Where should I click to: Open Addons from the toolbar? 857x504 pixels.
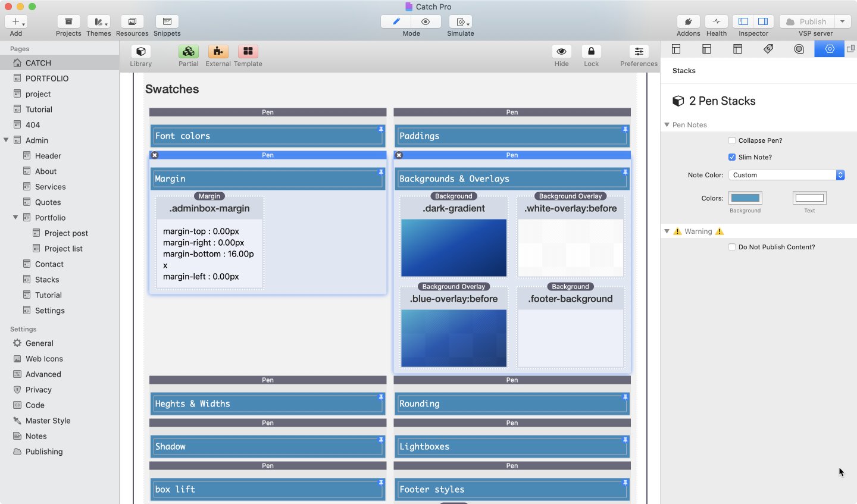pos(688,22)
